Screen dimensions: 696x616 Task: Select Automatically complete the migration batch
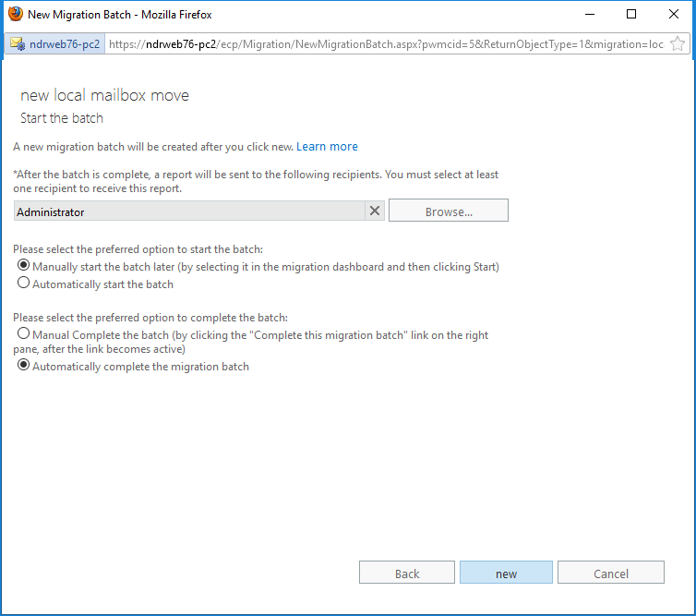(x=23, y=365)
